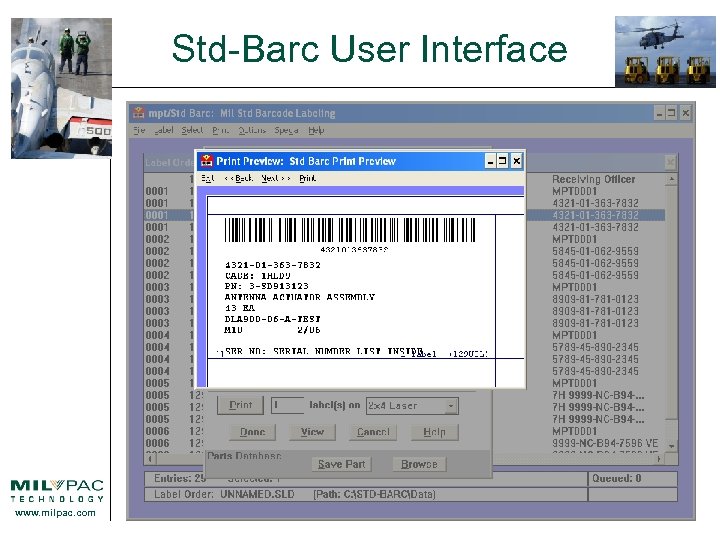Viewport: 720px width, 540px height.
Task: Click the Save Part button
Action: [342, 464]
